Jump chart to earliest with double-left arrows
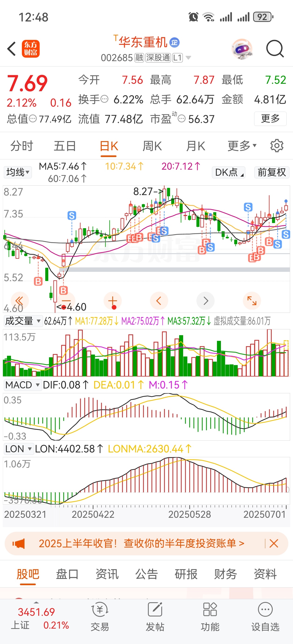Screen dimensions: 293x644 click(20, 301)
